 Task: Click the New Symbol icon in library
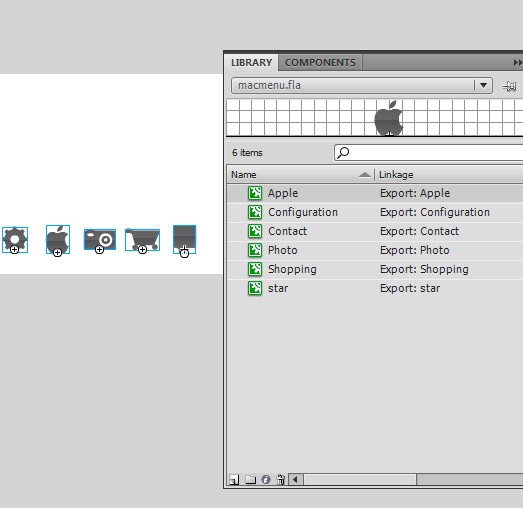pos(234,480)
